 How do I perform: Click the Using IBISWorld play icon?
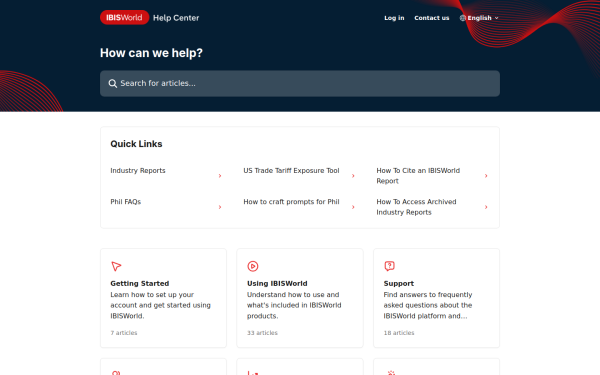(x=253, y=266)
